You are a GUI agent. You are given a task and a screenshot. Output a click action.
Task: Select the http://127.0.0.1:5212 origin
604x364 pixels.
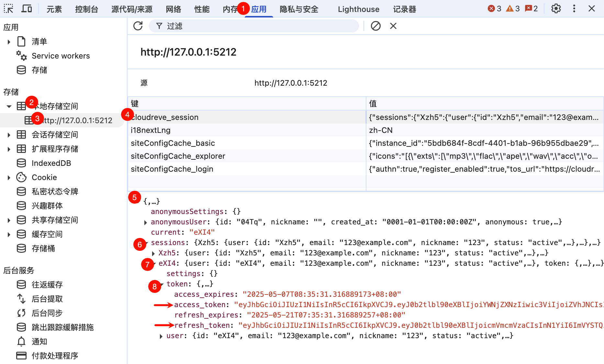[78, 120]
